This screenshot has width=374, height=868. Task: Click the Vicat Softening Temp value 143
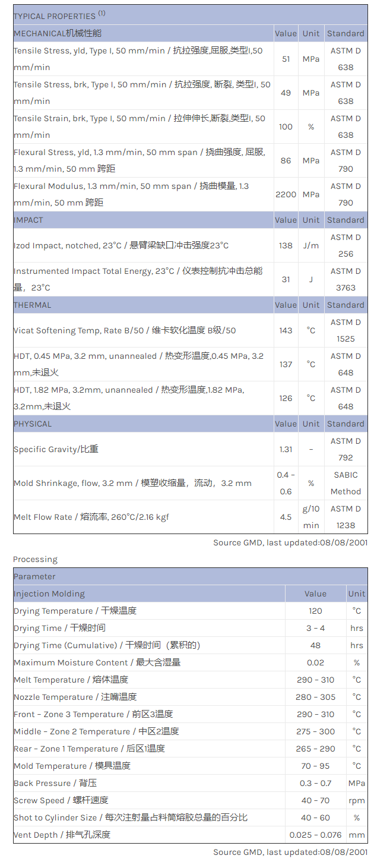coord(286,330)
